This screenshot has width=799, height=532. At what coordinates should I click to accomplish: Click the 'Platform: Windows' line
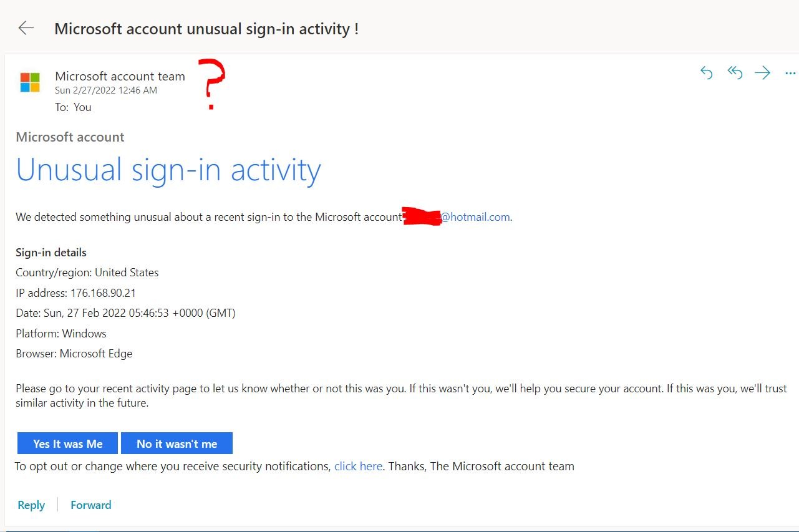[x=61, y=334]
